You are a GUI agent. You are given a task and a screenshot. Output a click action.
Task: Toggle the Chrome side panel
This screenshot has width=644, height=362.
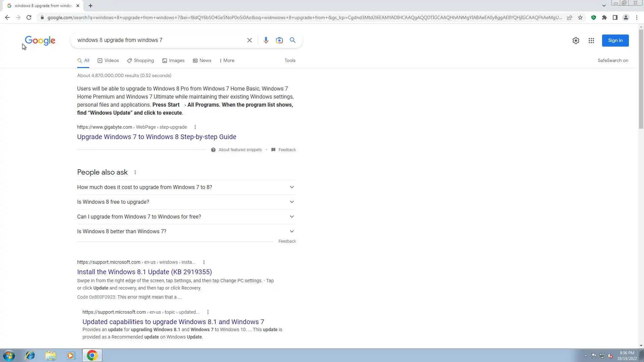coord(615,17)
